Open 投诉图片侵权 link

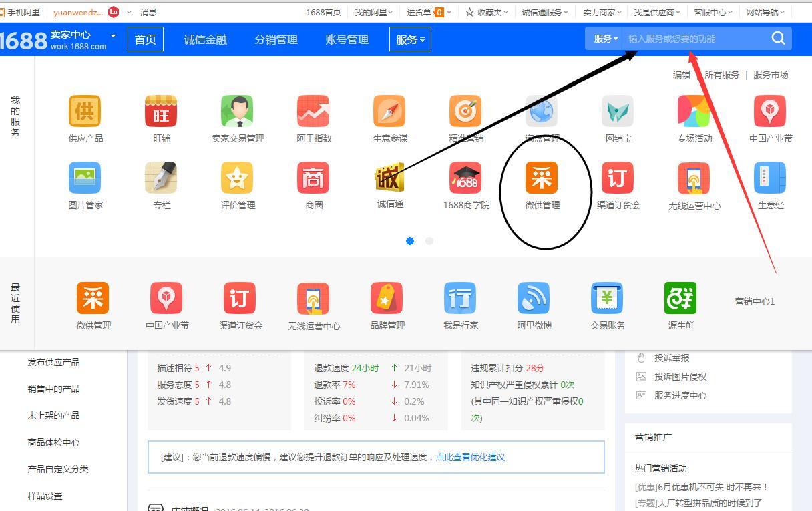tap(680, 377)
